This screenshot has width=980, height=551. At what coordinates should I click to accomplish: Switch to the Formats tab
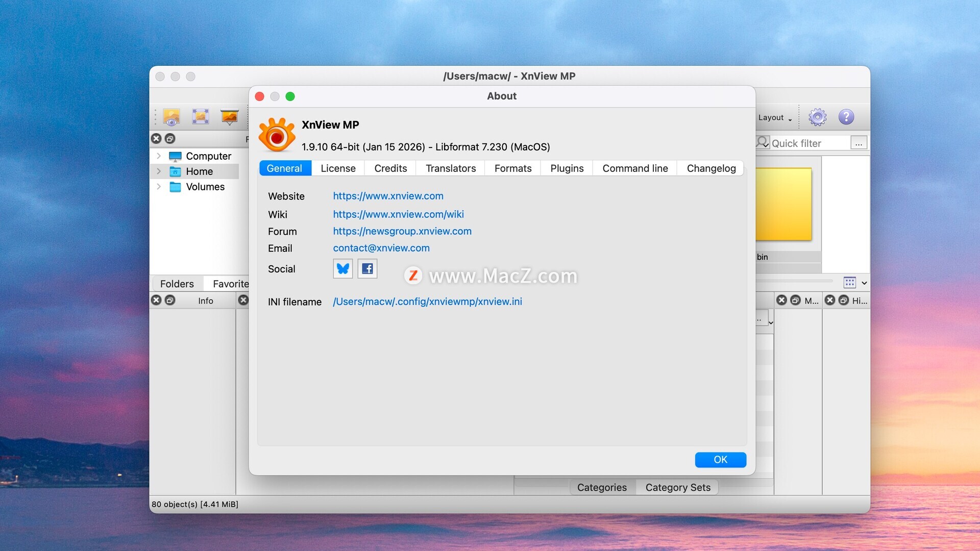(512, 168)
